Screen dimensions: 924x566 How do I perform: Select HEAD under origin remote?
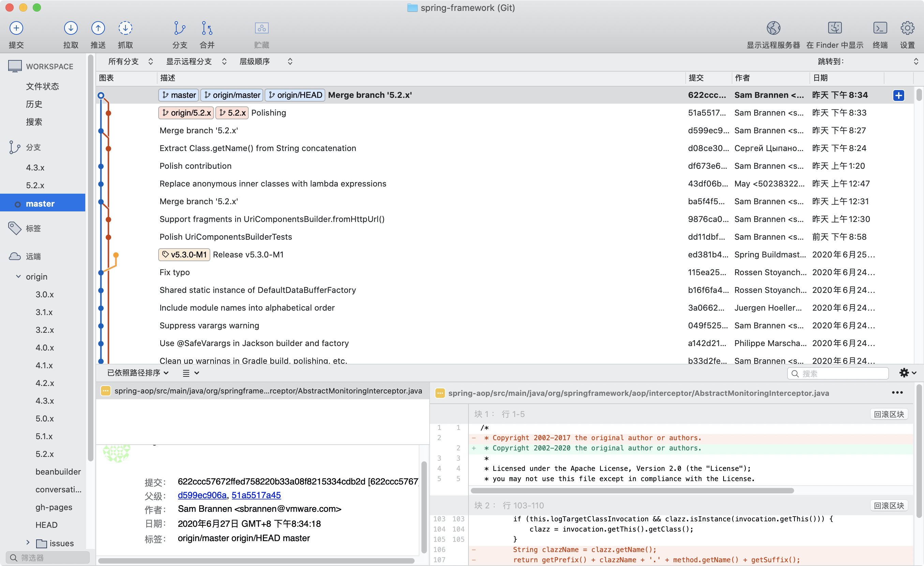click(46, 525)
